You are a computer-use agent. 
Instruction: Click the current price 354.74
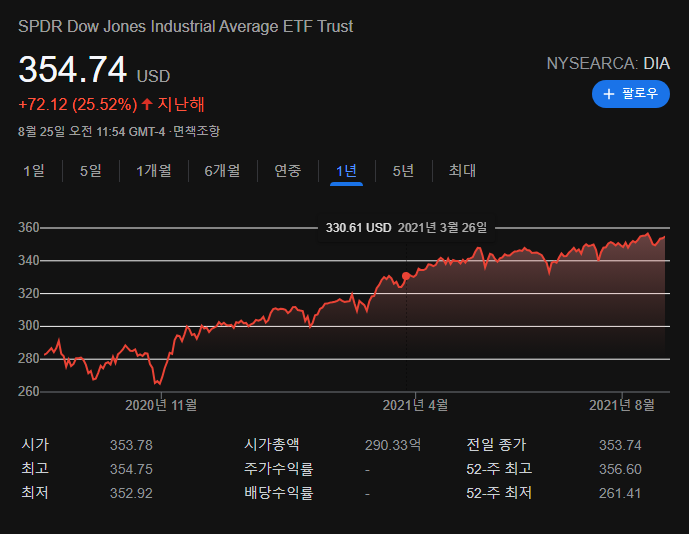[x=73, y=69]
